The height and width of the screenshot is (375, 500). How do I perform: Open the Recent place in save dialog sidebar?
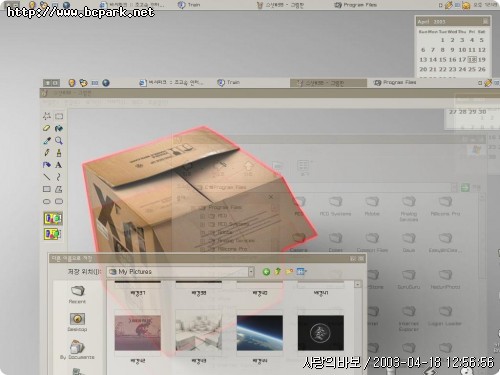(77, 294)
